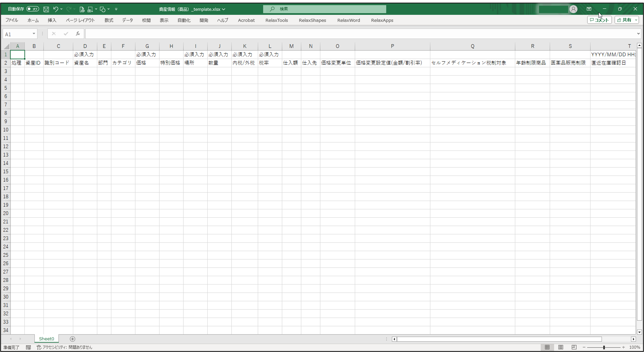Click the コメント button
Viewport: 644px width, 352px height.
coord(599,20)
